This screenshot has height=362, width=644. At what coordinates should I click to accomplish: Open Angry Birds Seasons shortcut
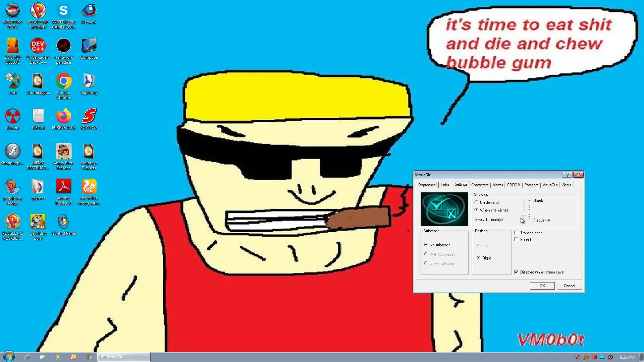click(63, 152)
